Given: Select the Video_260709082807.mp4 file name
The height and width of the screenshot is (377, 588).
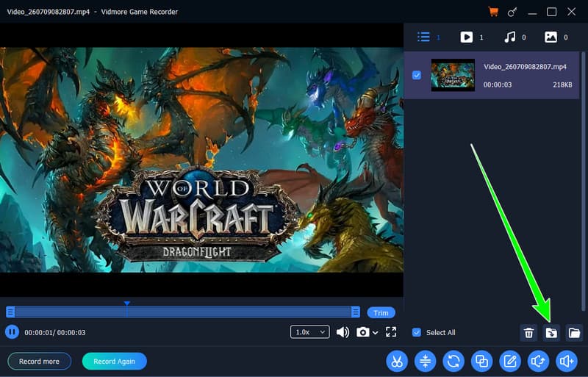Looking at the screenshot, I should (525, 67).
